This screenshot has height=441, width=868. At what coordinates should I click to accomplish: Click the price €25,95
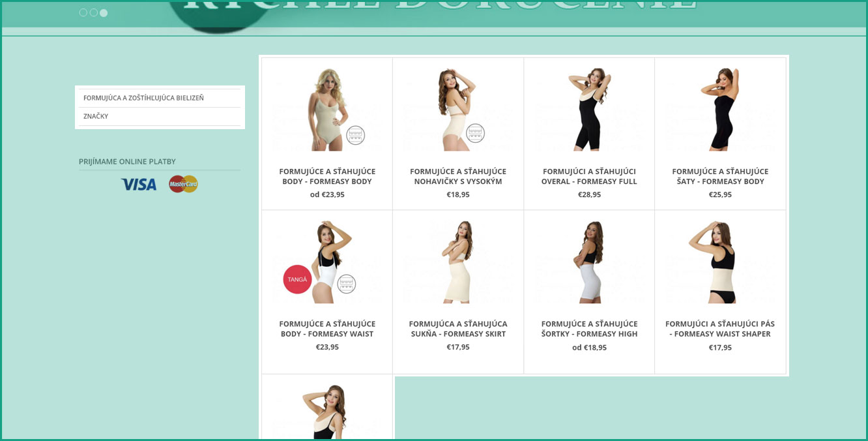pos(720,194)
